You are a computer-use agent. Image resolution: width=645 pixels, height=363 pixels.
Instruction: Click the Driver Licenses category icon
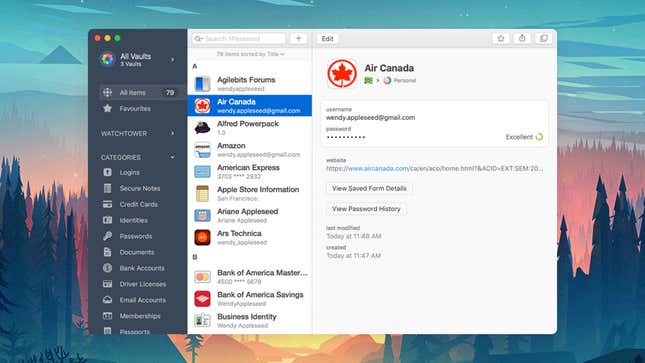(107, 284)
